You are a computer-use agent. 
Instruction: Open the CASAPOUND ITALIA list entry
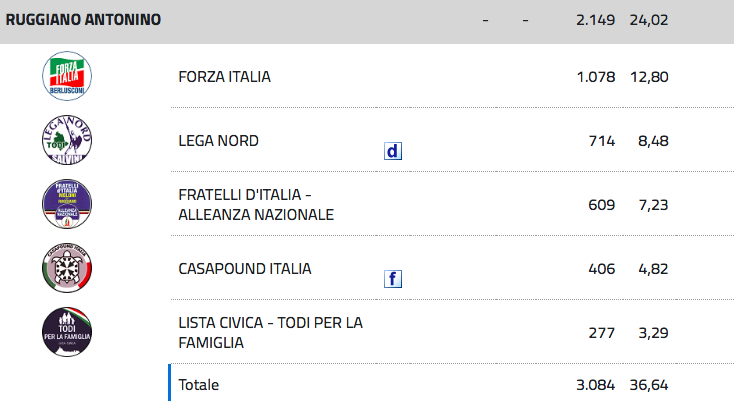(x=245, y=269)
